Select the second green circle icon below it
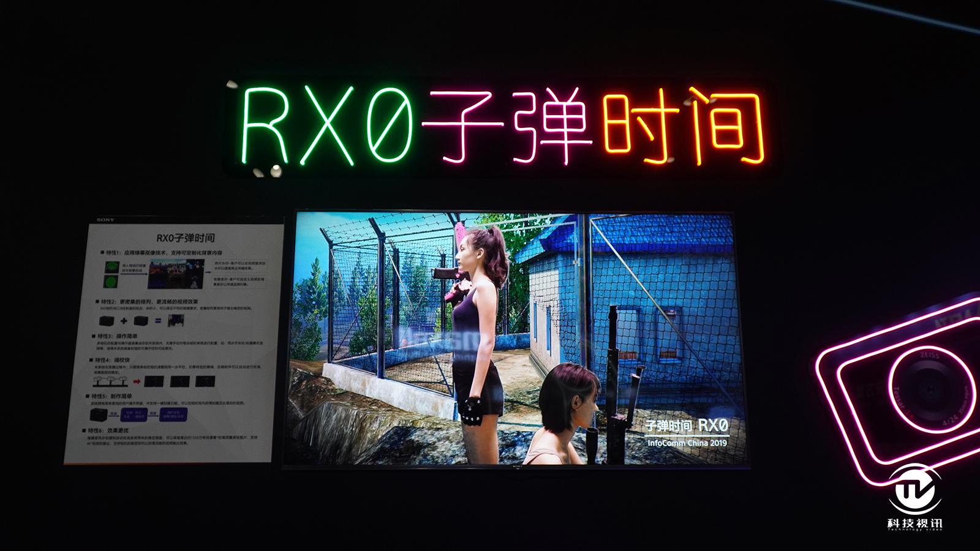Viewport: 980px width, 551px height. pos(112,280)
